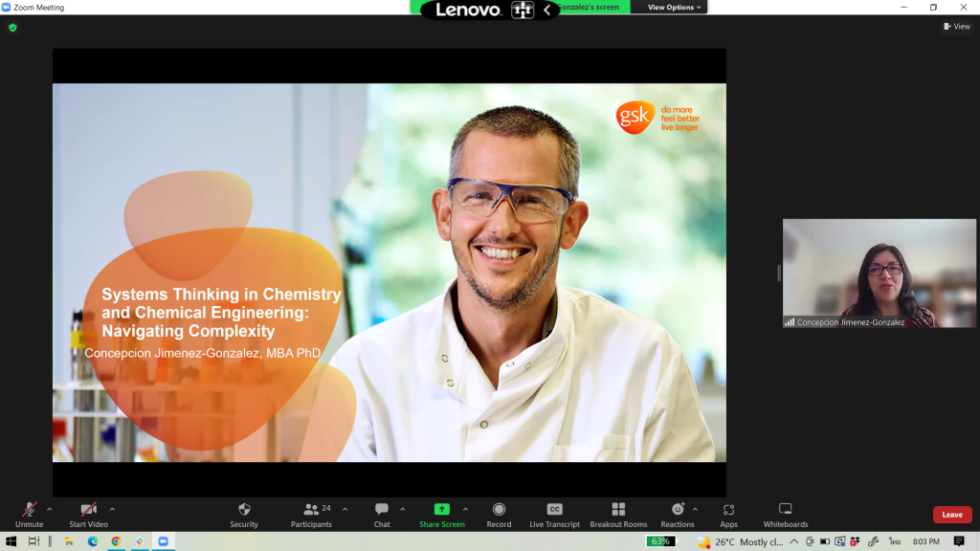Unmute the microphone
Viewport: 980px width, 551px height.
(29, 515)
